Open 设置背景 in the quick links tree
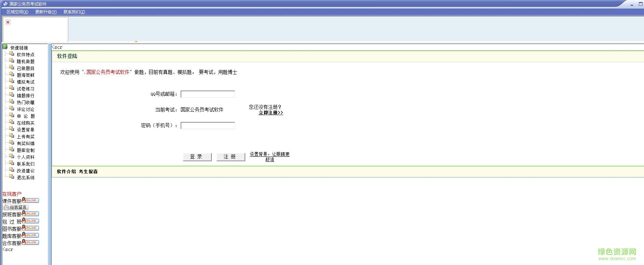Viewport: 644px width, 265px height. click(26, 130)
